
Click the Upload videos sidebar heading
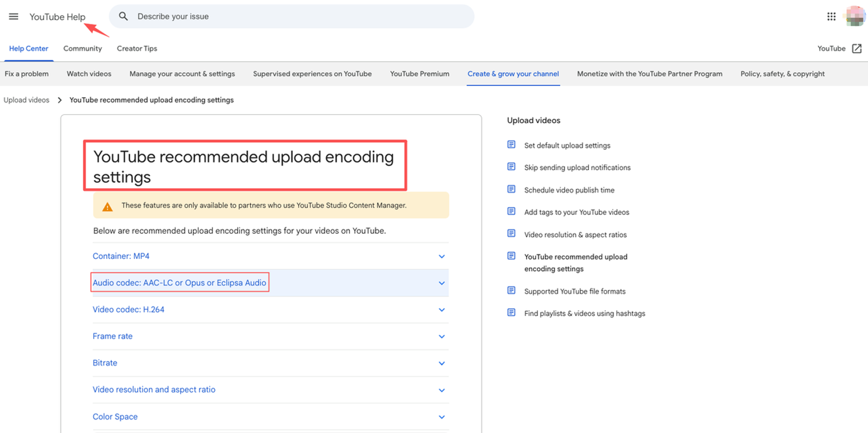pyautogui.click(x=534, y=120)
